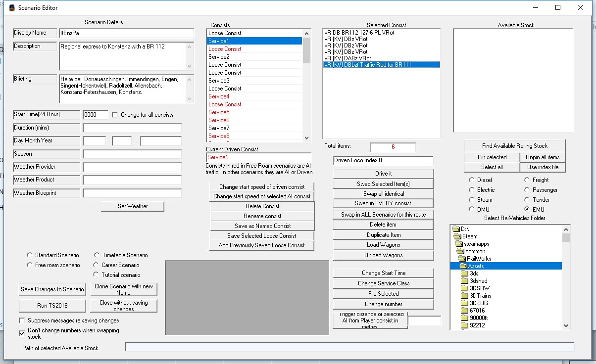Choose the Electric stock type radio button
The image size is (596, 364).
click(x=471, y=190)
